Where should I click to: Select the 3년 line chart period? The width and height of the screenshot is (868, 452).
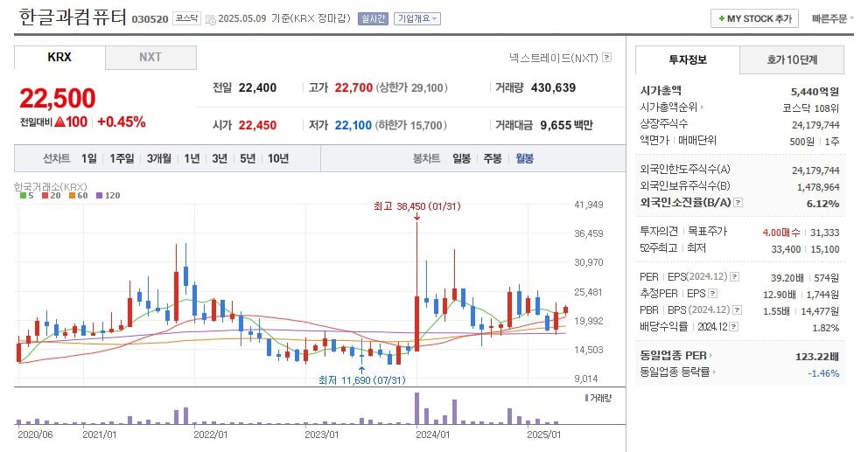tap(220, 159)
